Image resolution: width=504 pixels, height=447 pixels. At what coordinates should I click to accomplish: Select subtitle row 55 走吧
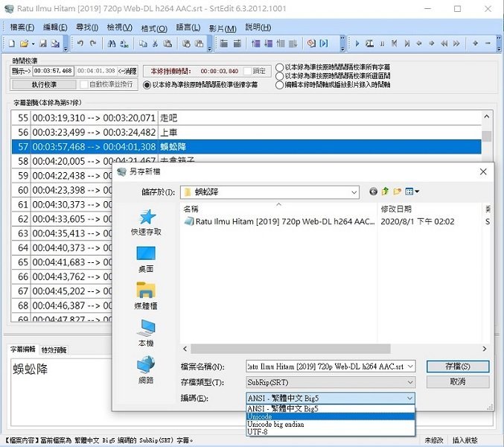click(246, 118)
